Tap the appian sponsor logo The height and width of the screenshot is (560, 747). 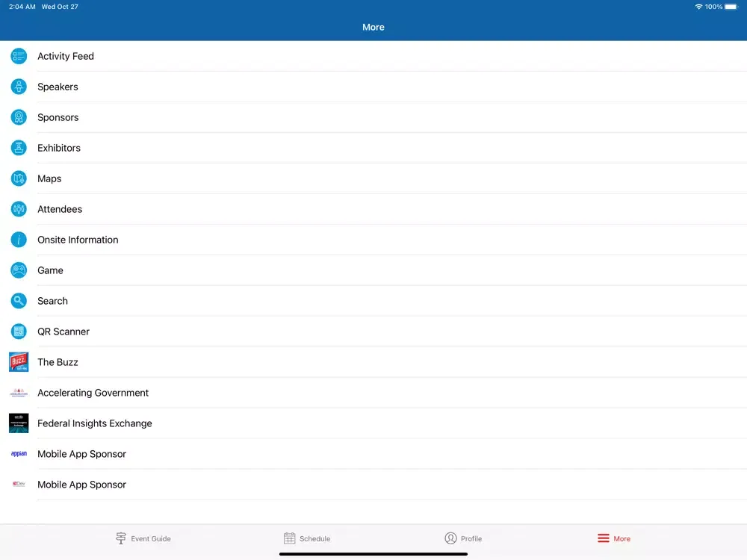[x=19, y=454]
